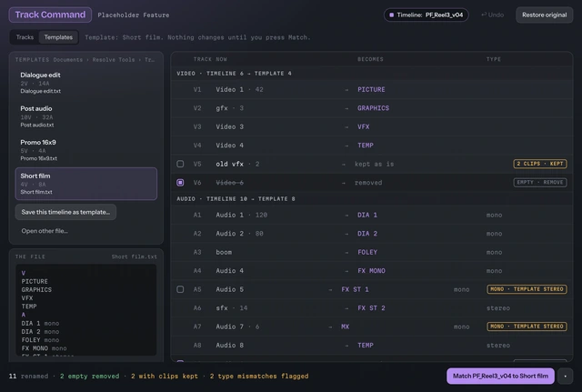Select the Templates tab
The height and width of the screenshot is (392, 582).
point(58,37)
